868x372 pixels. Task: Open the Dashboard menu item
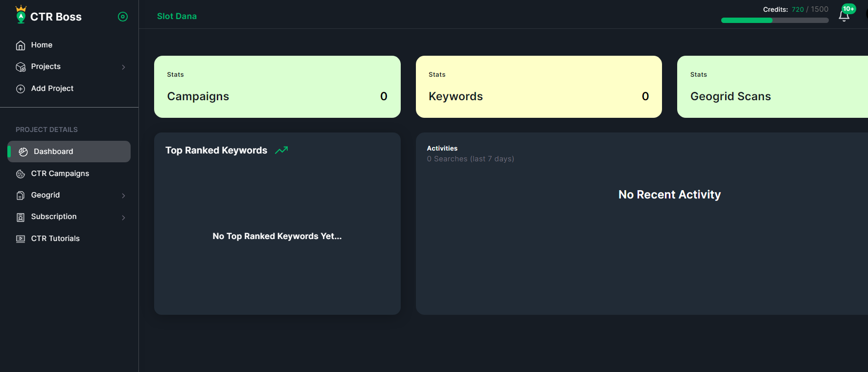69,152
